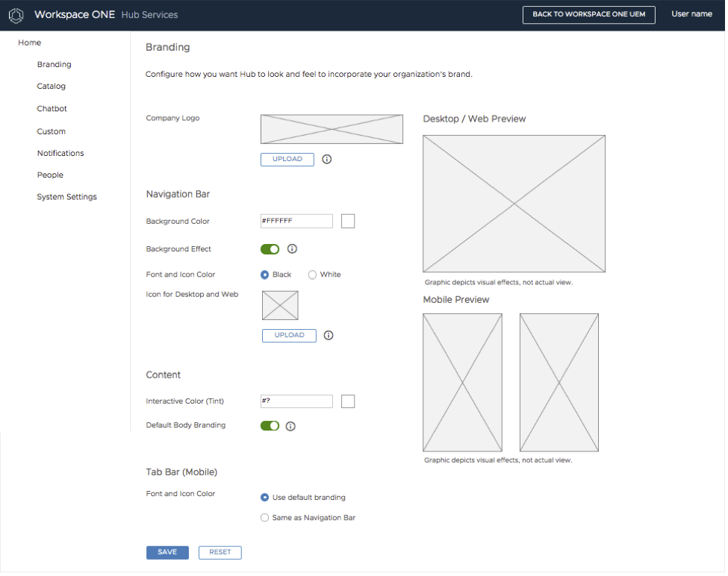Open Interactive Color (Tint) swatch picker
Viewport: 728px width, 576px height.
point(349,403)
